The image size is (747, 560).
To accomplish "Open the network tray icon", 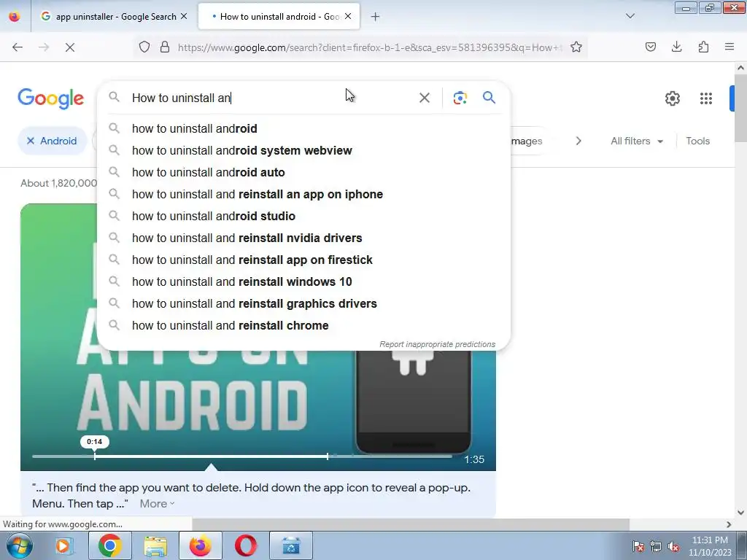I will (656, 546).
